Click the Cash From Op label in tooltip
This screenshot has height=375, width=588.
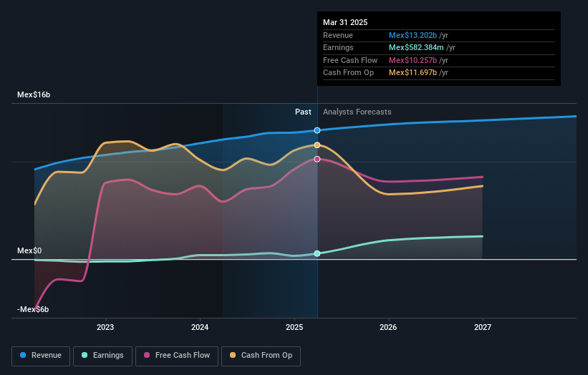pos(348,73)
